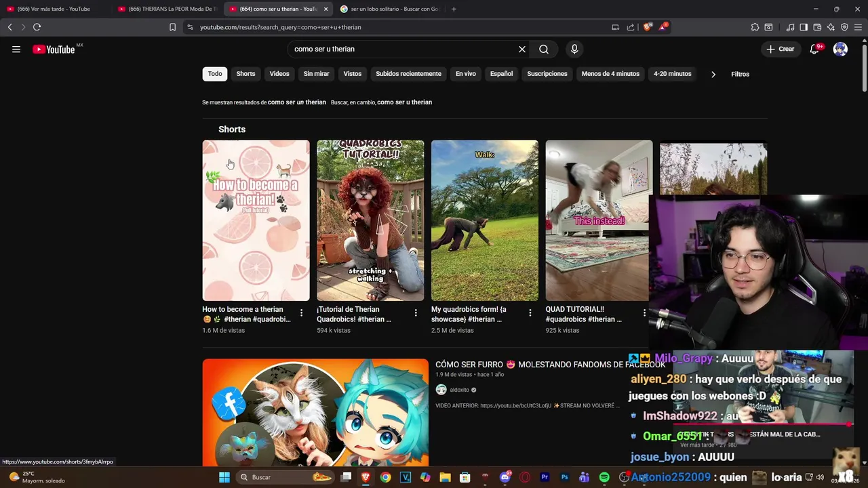868x488 pixels.
Task: Show more filter chips with right arrow
Action: [713, 74]
